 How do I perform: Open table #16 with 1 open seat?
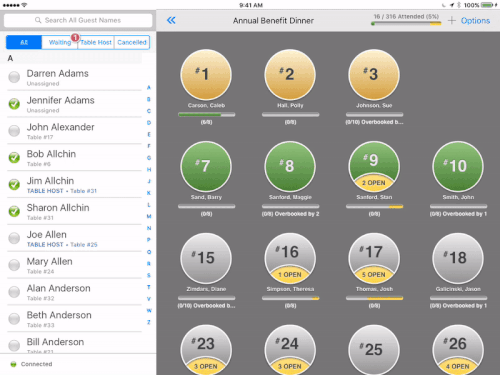(290, 258)
